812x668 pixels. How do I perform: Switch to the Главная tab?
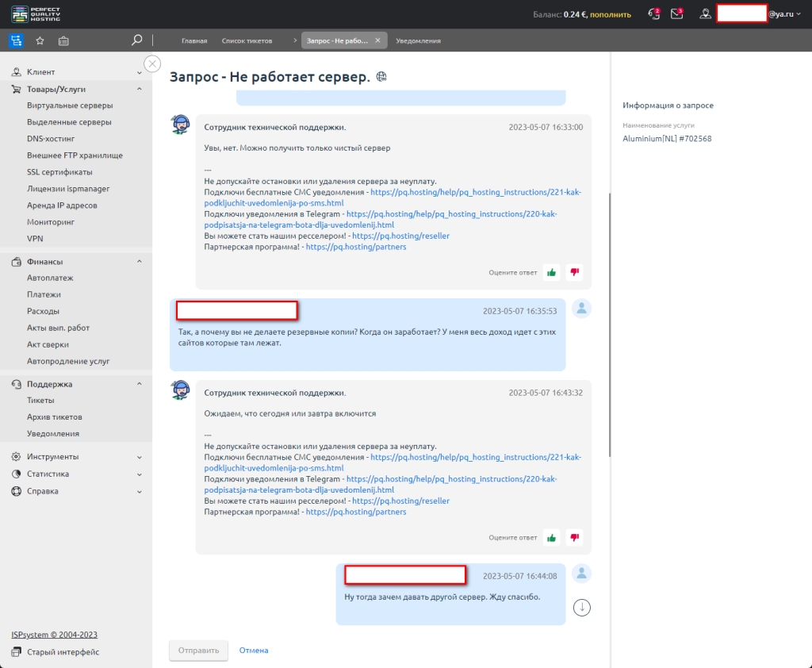tap(194, 41)
